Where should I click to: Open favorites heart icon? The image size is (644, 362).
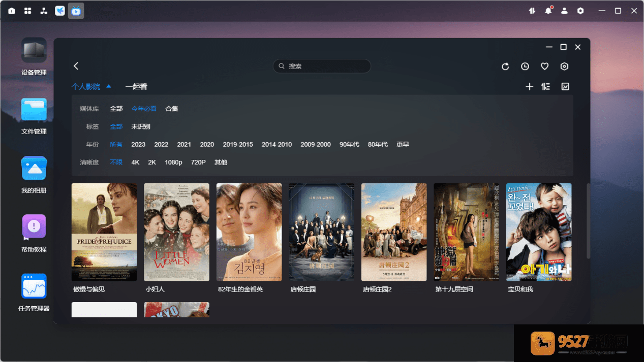pos(544,67)
